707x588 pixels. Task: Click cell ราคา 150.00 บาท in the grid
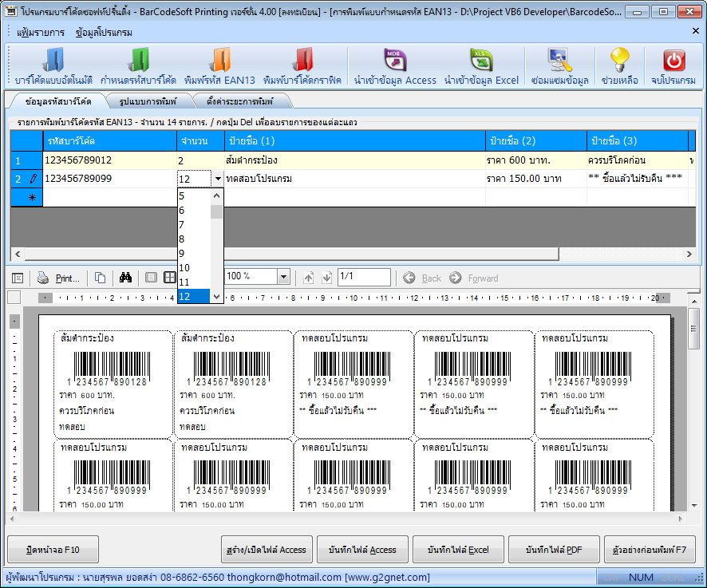pos(536,179)
